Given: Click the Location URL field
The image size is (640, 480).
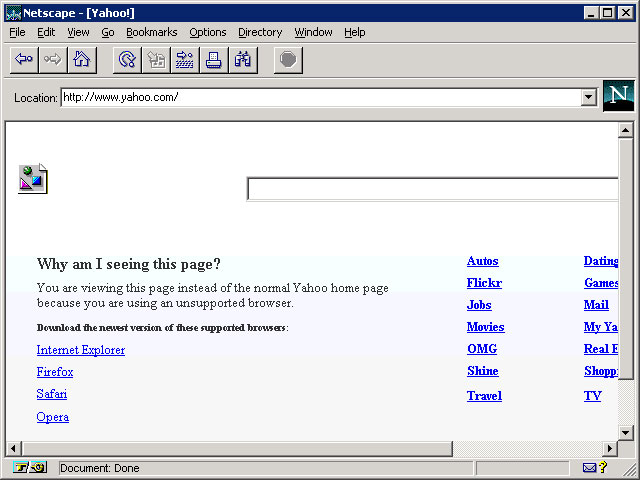Looking at the screenshot, I should pos(321,97).
